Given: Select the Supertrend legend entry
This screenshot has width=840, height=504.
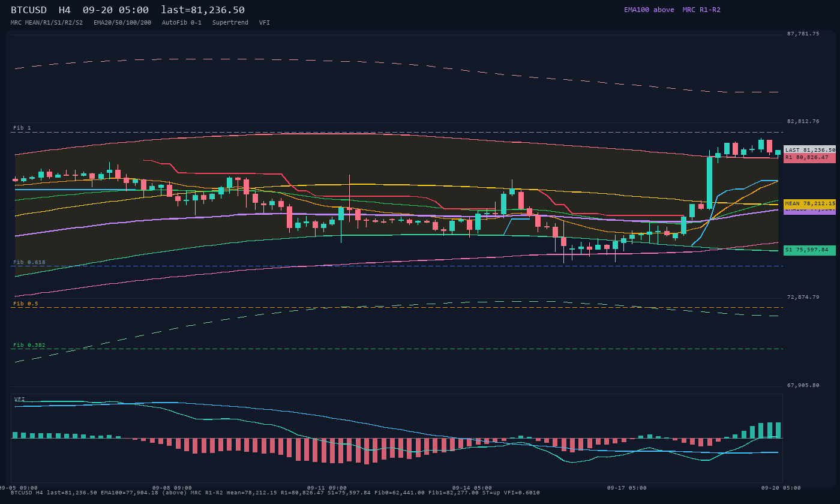Looking at the screenshot, I should point(230,23).
